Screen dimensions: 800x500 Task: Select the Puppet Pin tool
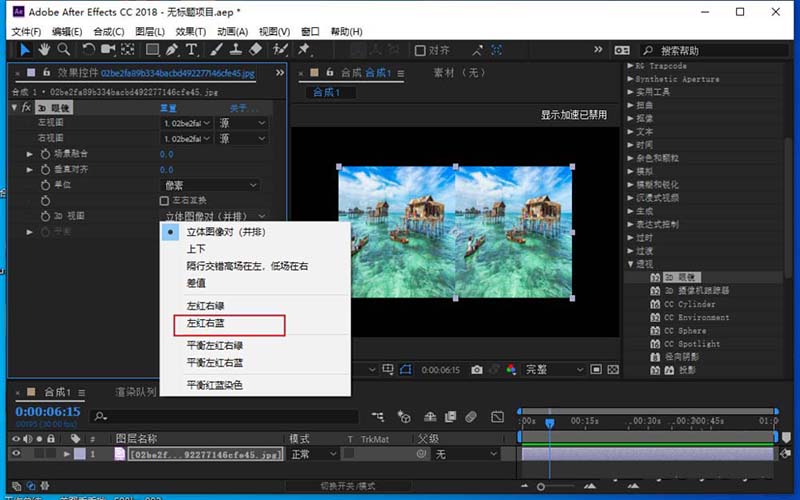click(x=305, y=49)
